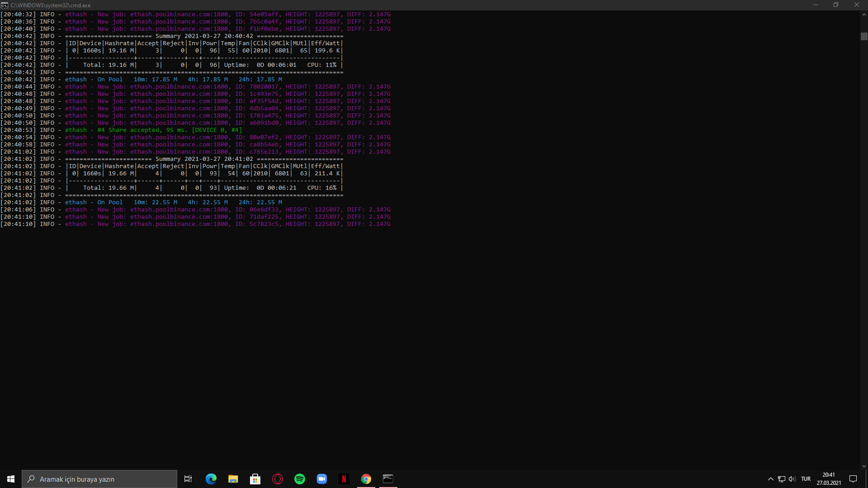The height and width of the screenshot is (488, 868).
Task: Click the '211.4 K' Eff/Watt value
Action: coord(327,174)
